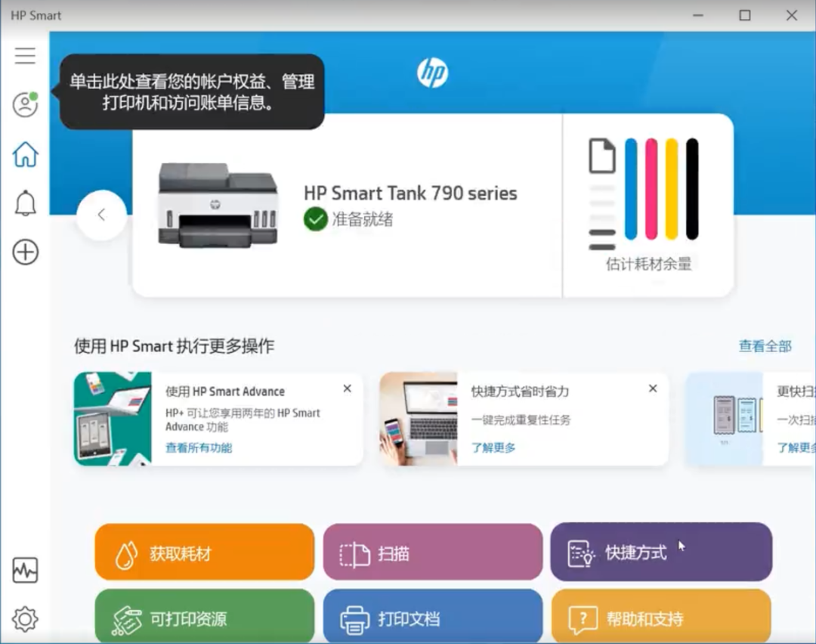Collapse the printer carousel with the left chevron
The image size is (816, 644).
101,214
